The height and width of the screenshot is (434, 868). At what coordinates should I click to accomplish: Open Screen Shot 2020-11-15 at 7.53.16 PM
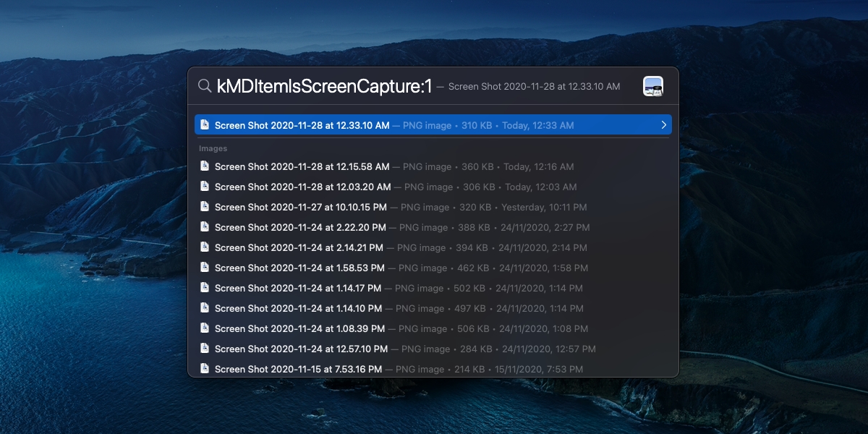433,369
